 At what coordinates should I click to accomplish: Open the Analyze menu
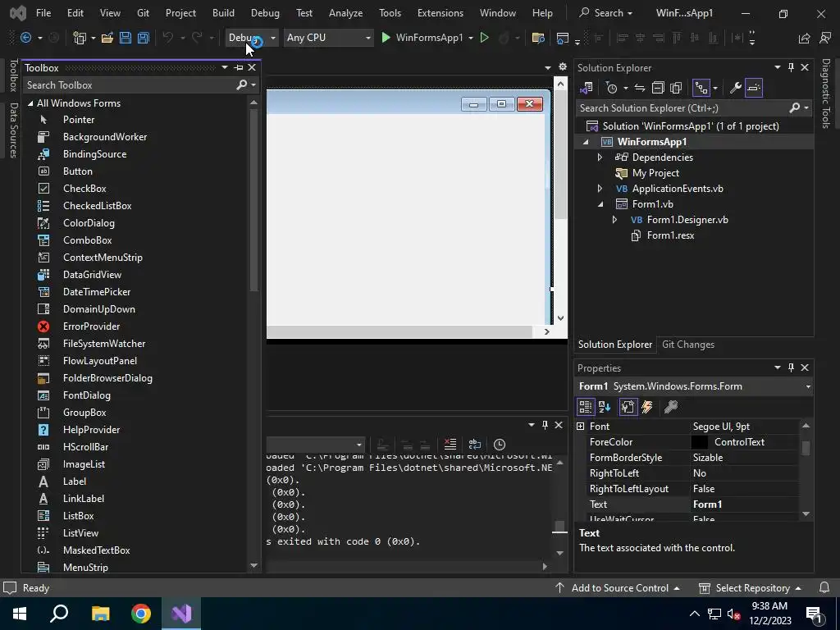pos(345,13)
